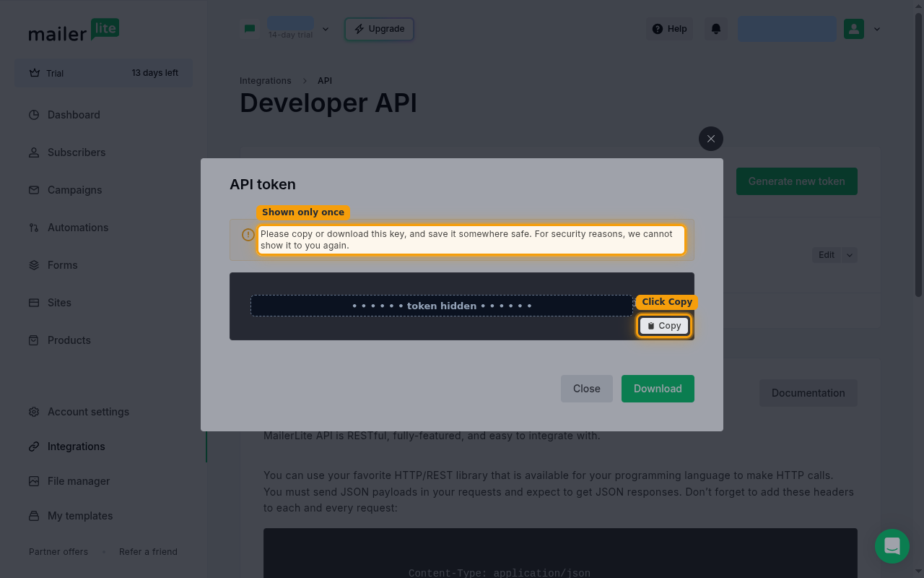Click the Account settings gear icon
Image resolution: width=924 pixels, height=578 pixels.
tap(34, 412)
